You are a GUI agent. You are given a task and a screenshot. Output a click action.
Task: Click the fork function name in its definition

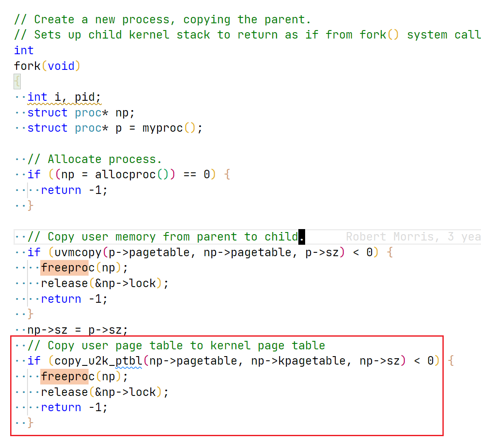coord(27,66)
